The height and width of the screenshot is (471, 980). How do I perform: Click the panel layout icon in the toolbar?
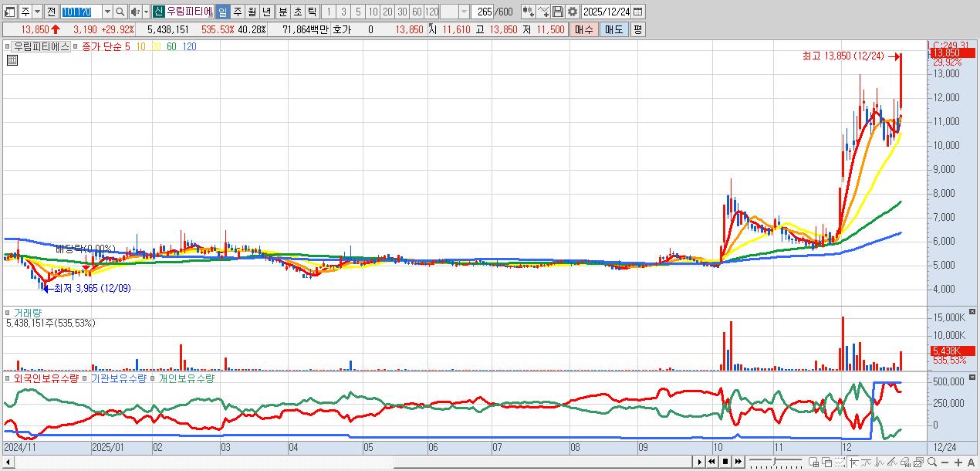click(9, 12)
